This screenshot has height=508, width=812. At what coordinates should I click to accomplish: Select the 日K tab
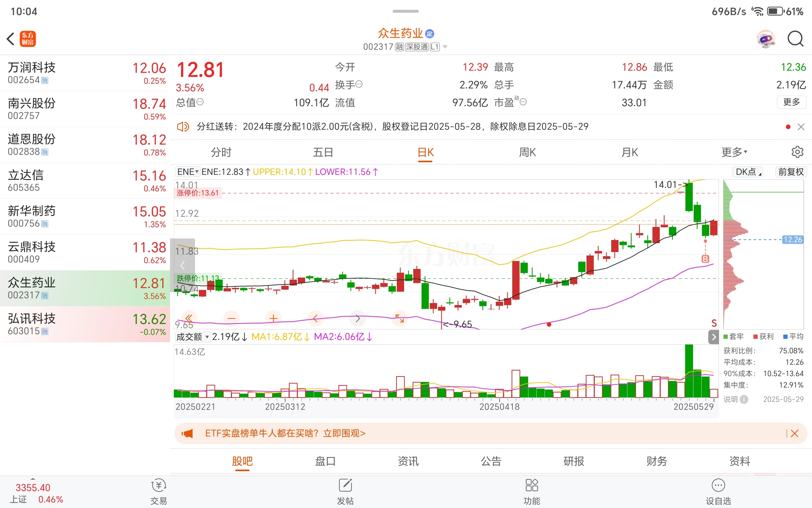pos(425,152)
